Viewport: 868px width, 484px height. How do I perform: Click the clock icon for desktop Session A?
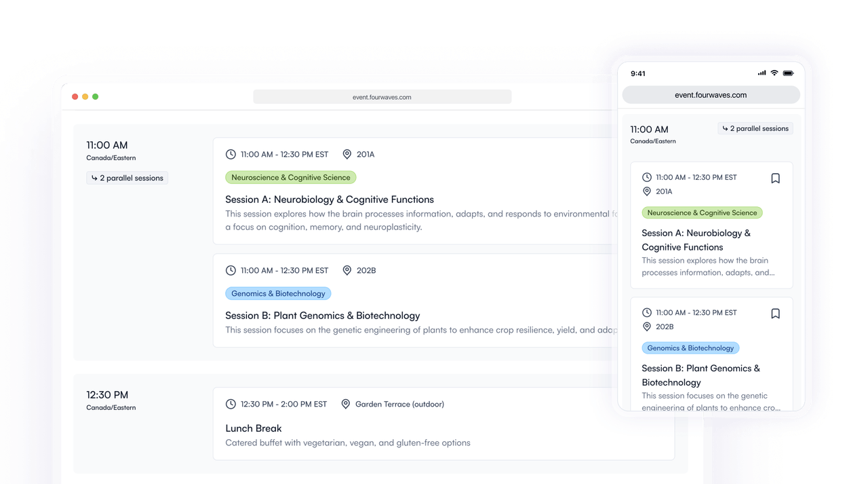[x=231, y=154]
